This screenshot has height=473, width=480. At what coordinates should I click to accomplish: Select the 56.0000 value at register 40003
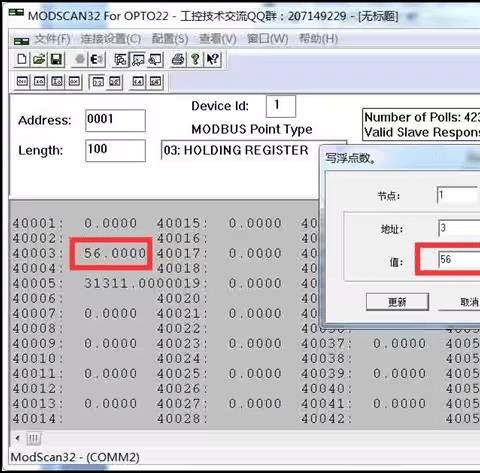point(115,253)
